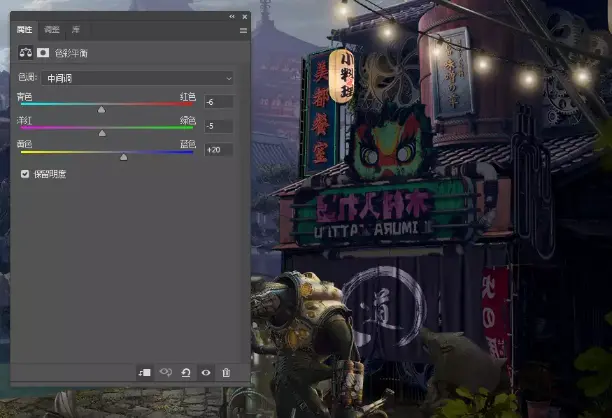Delete adjustment layer with trash icon
The image size is (612, 418).
point(226,373)
